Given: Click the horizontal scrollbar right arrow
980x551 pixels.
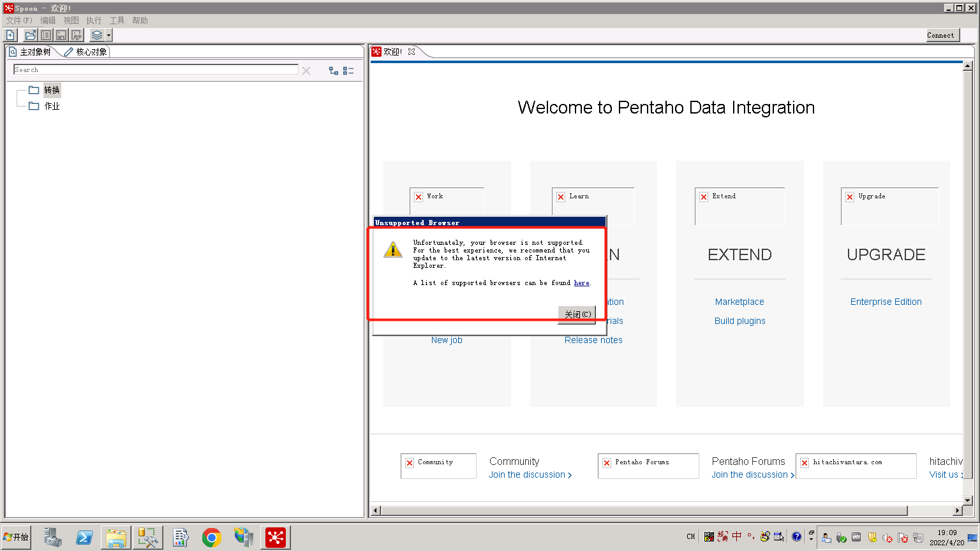Looking at the screenshot, I should coord(957,510).
